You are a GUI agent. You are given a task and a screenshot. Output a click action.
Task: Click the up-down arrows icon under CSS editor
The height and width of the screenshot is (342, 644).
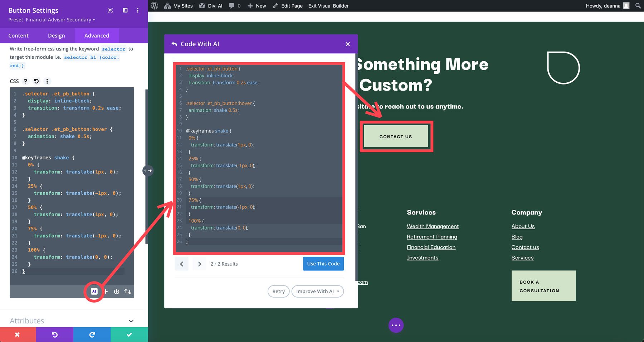pos(128,292)
